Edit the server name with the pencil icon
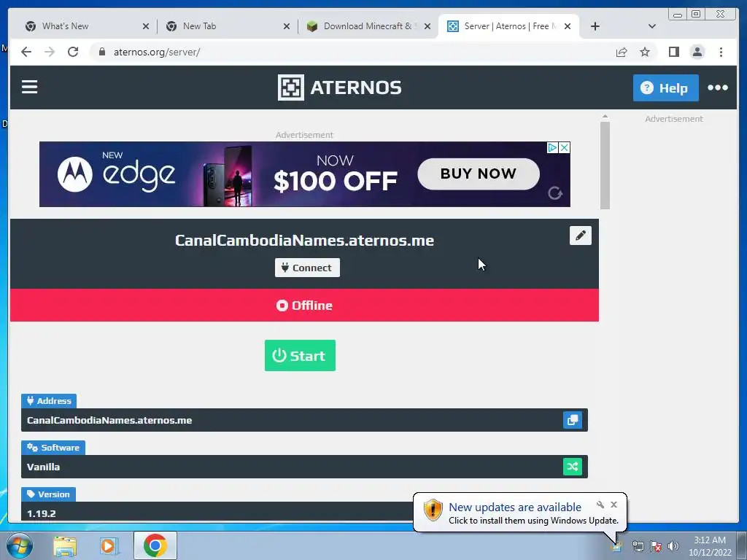Screen dimensions: 747x560 (x=580, y=236)
